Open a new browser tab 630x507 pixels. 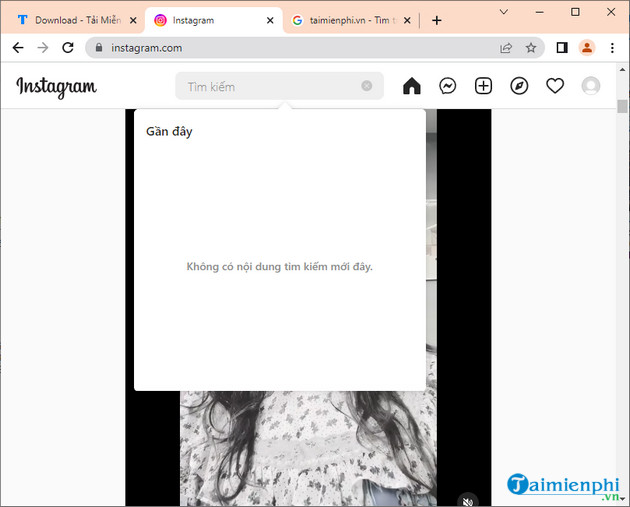pos(437,20)
